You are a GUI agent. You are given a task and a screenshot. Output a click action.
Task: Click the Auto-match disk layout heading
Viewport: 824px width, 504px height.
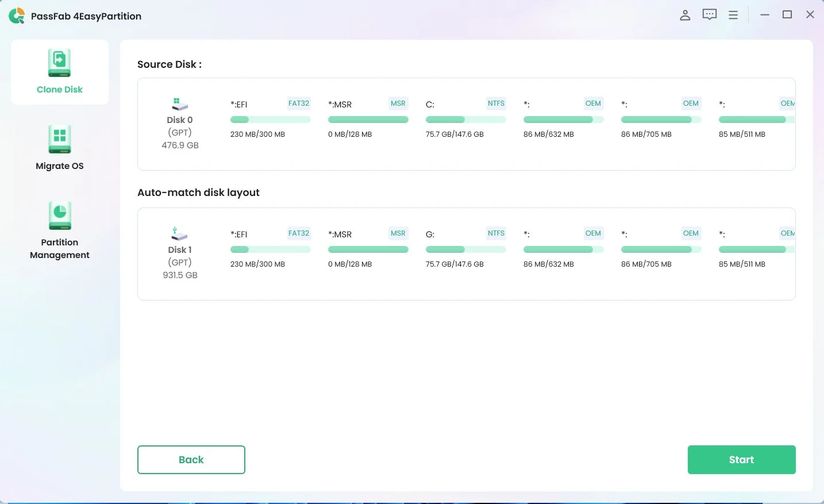[198, 193]
